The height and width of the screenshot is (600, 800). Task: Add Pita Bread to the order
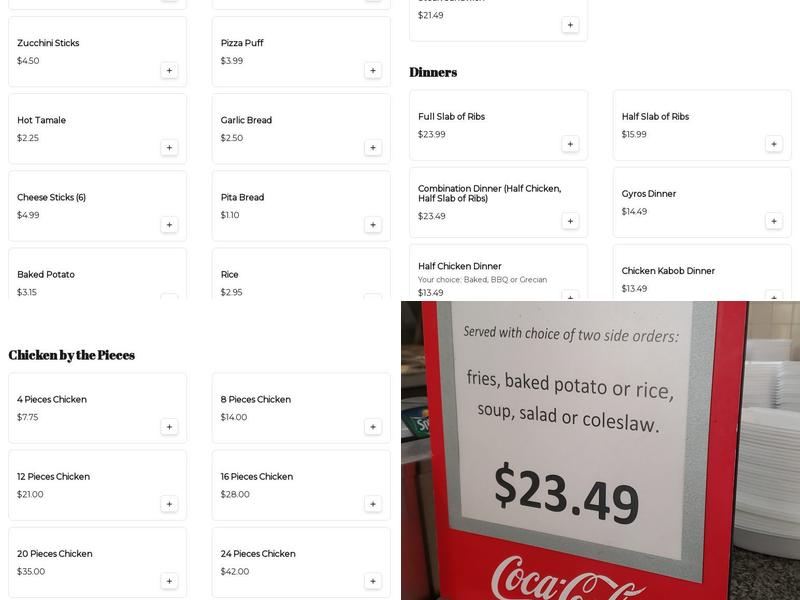(373, 225)
